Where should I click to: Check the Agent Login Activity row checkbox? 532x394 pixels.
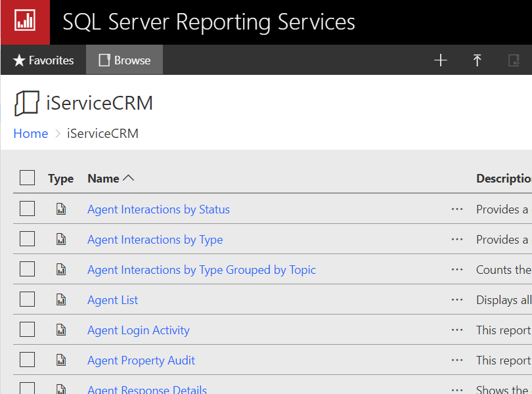pyautogui.click(x=27, y=329)
